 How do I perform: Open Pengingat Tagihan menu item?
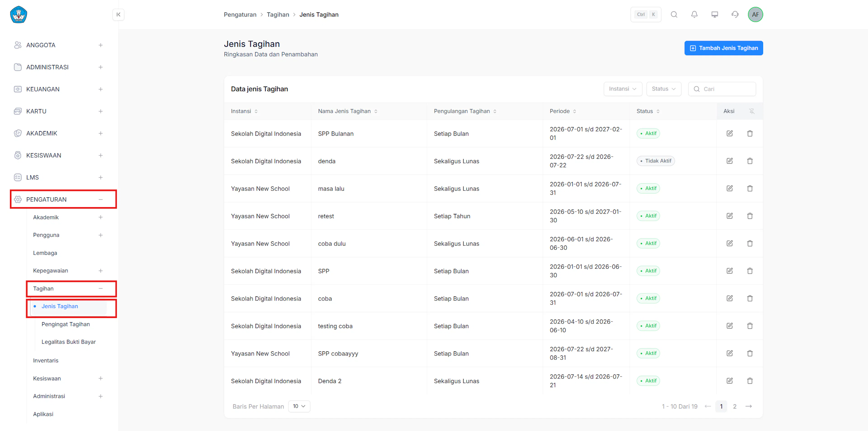coord(65,324)
